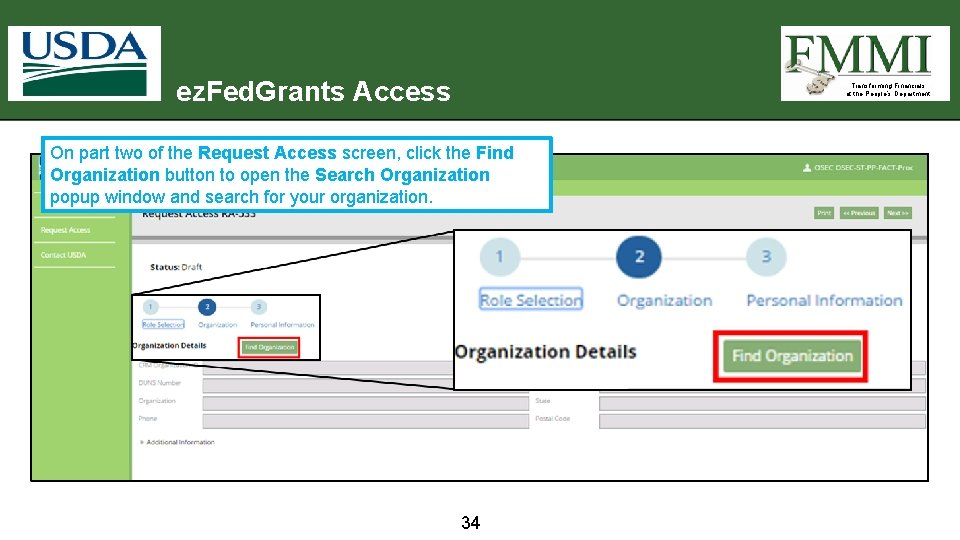Click inside the Postal Code field

point(762,421)
